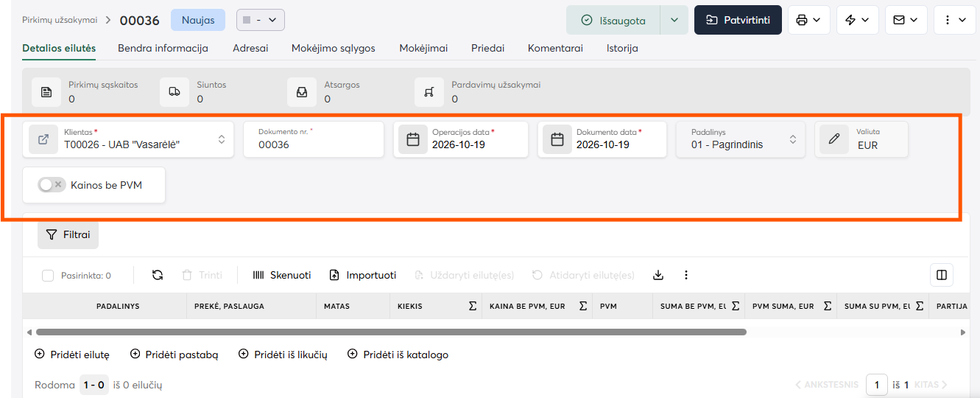Open the Priedai tab
This screenshot has height=398, width=980.
point(488,48)
